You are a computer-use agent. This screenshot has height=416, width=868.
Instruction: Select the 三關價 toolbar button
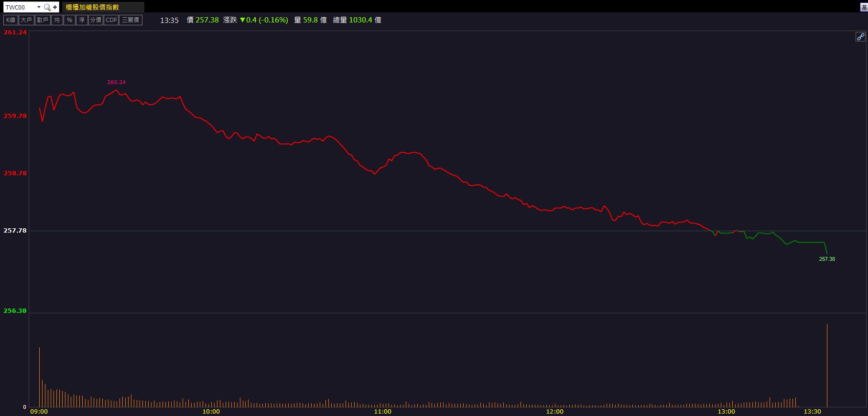130,20
